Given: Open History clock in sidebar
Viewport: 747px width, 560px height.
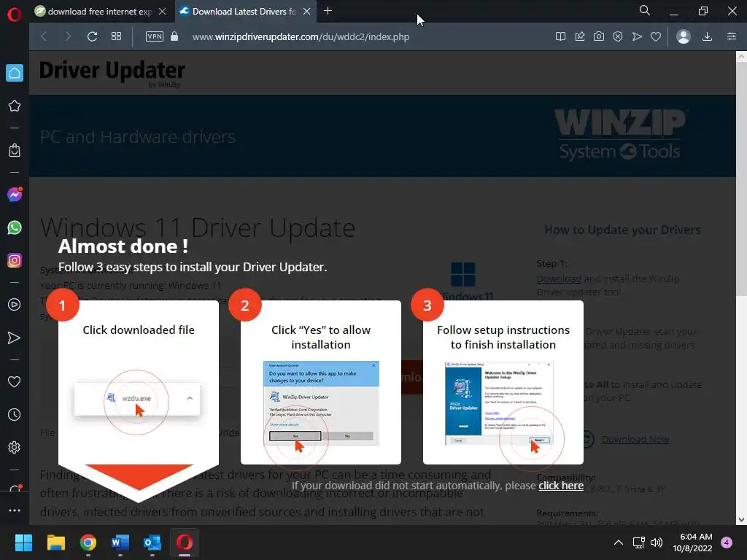Looking at the screenshot, I should [15, 415].
